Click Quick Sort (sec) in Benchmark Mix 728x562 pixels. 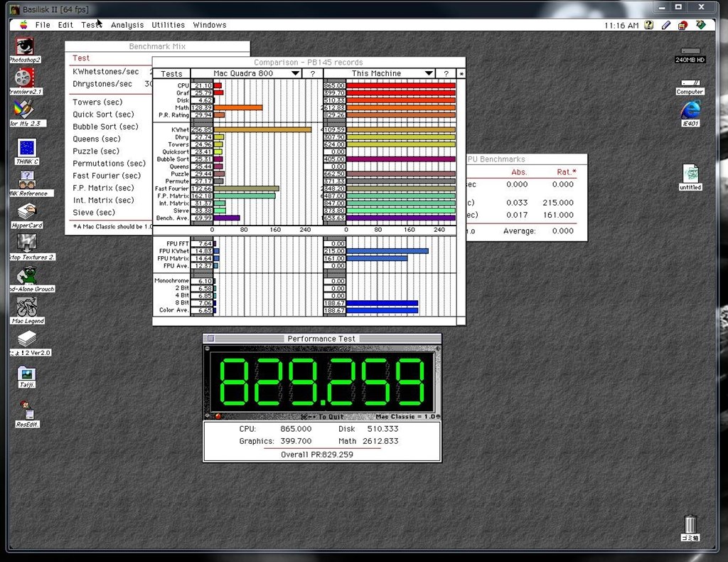(x=103, y=115)
